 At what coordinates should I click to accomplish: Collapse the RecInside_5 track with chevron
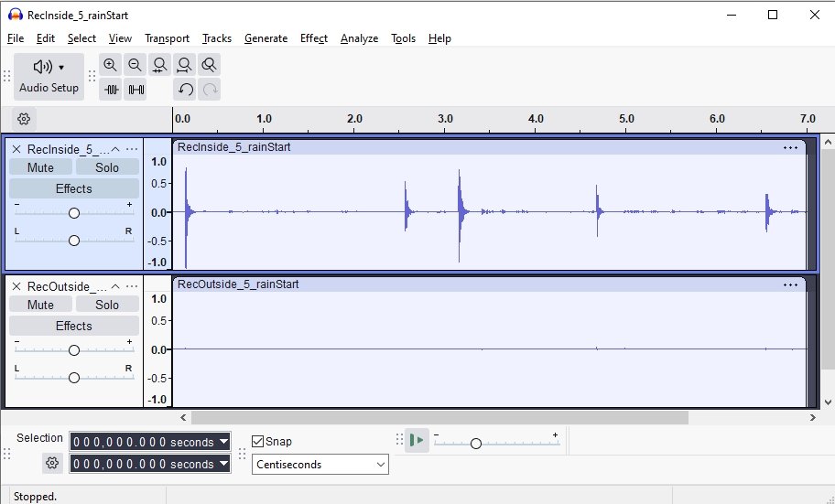[x=115, y=149]
